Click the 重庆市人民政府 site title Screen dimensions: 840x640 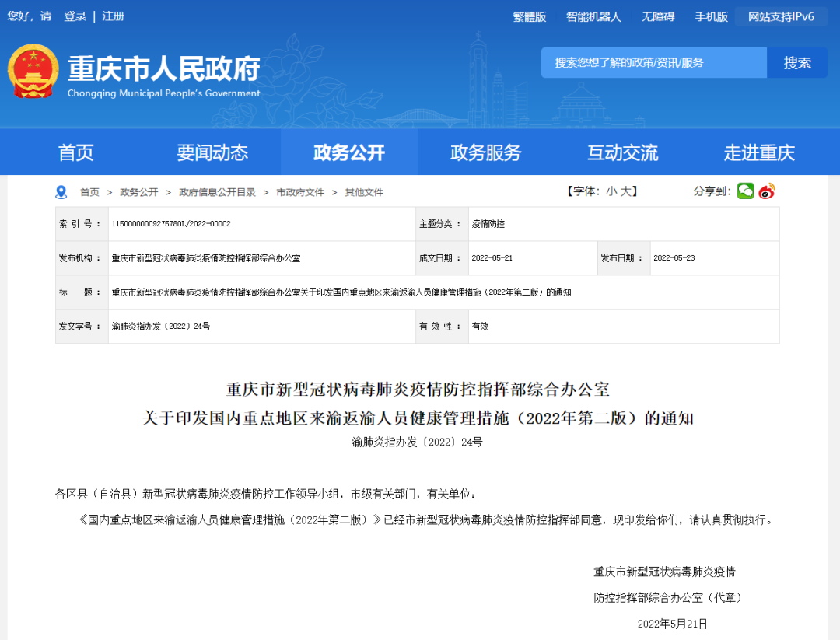(164, 68)
